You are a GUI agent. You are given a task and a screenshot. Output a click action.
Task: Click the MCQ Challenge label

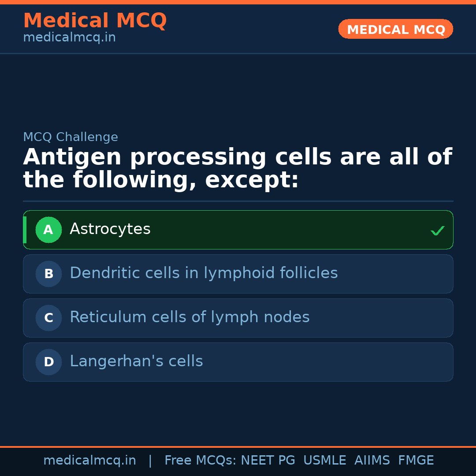pos(71,137)
